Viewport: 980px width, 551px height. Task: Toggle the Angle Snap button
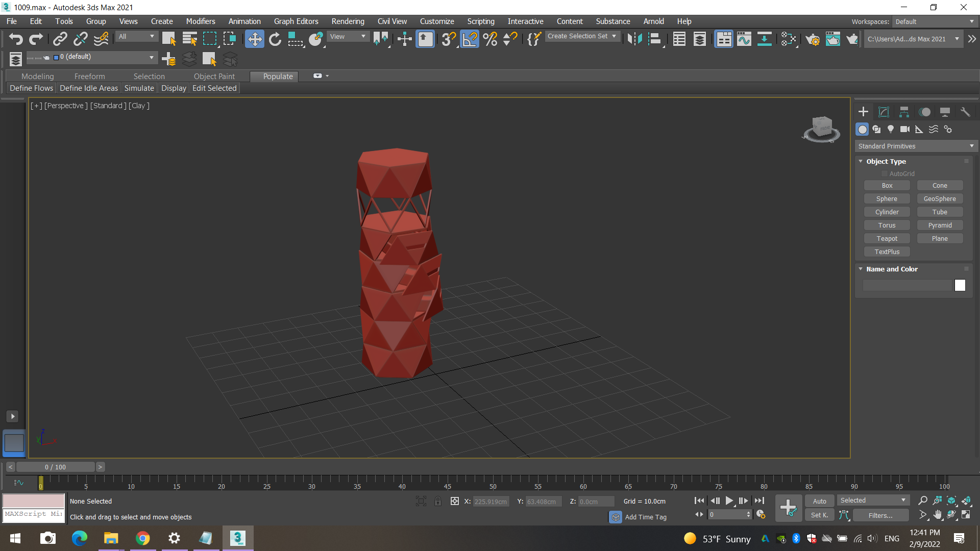coord(470,39)
